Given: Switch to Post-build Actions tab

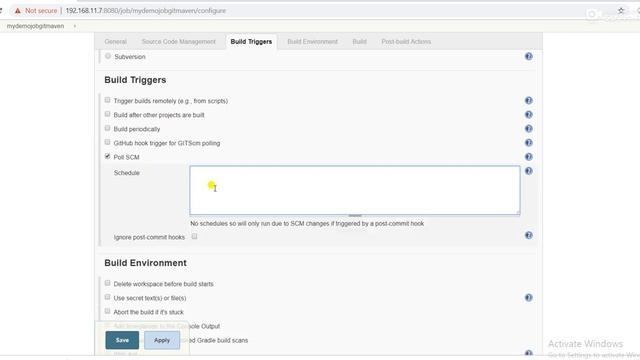Looking at the screenshot, I should point(406,42).
